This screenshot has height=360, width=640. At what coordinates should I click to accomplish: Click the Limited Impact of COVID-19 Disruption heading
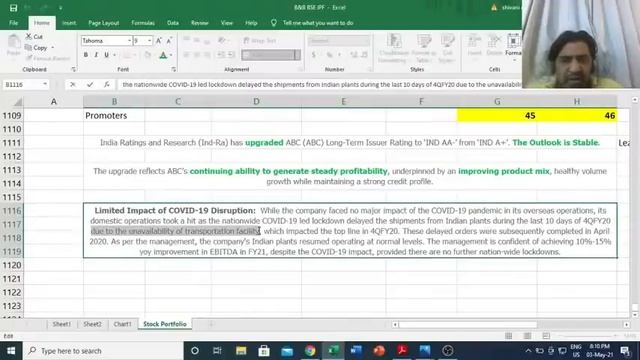(175, 211)
